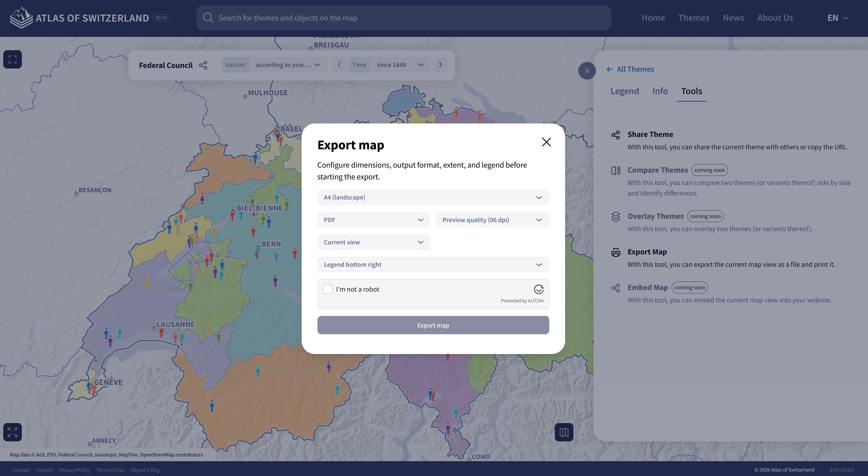868x476 pixels.
Task: Toggle fullscreen map icon near the top left
Action: click(13, 59)
